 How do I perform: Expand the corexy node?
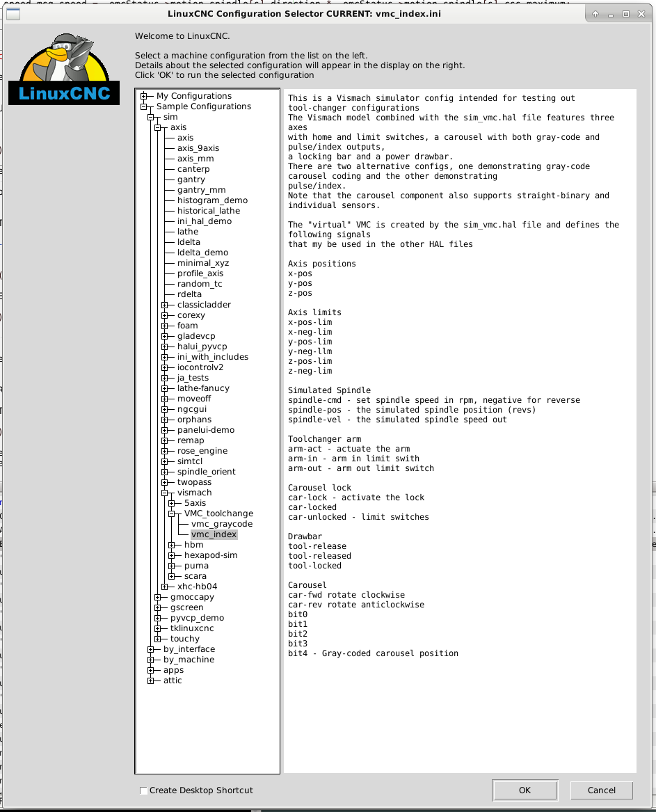click(165, 315)
